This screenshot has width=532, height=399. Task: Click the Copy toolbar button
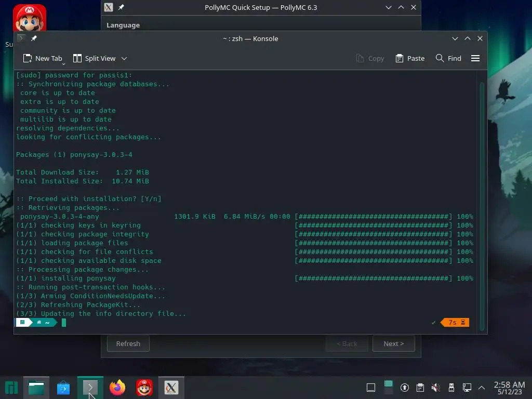pos(370,58)
